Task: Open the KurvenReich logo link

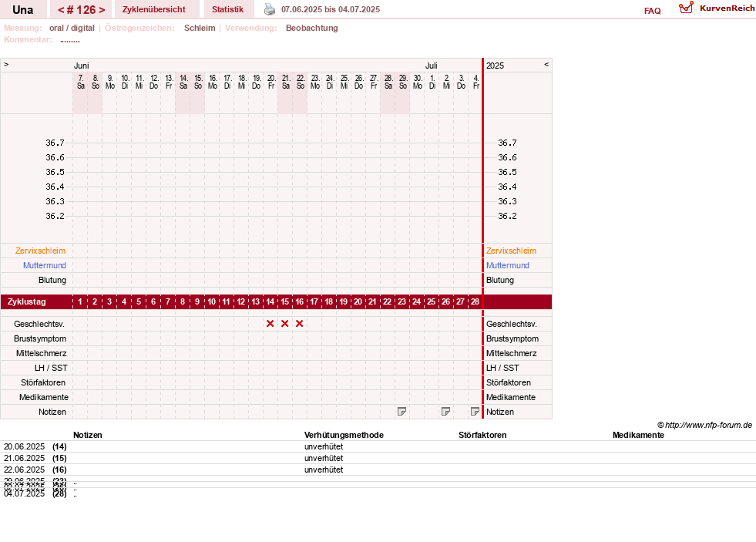Action: (717, 8)
